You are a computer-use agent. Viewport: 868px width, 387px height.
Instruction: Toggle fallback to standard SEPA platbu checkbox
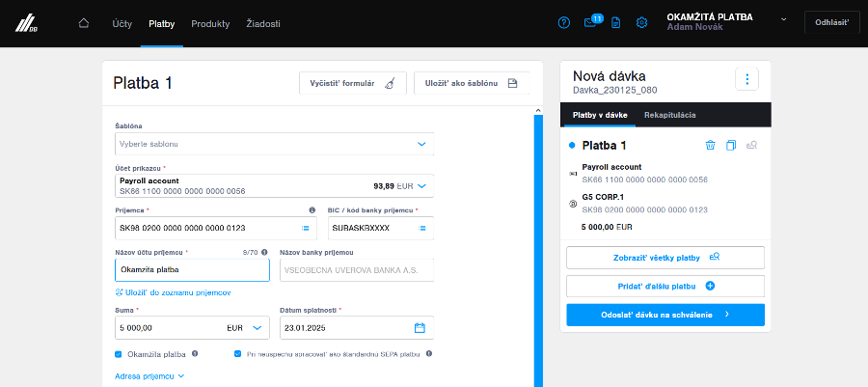(x=237, y=354)
